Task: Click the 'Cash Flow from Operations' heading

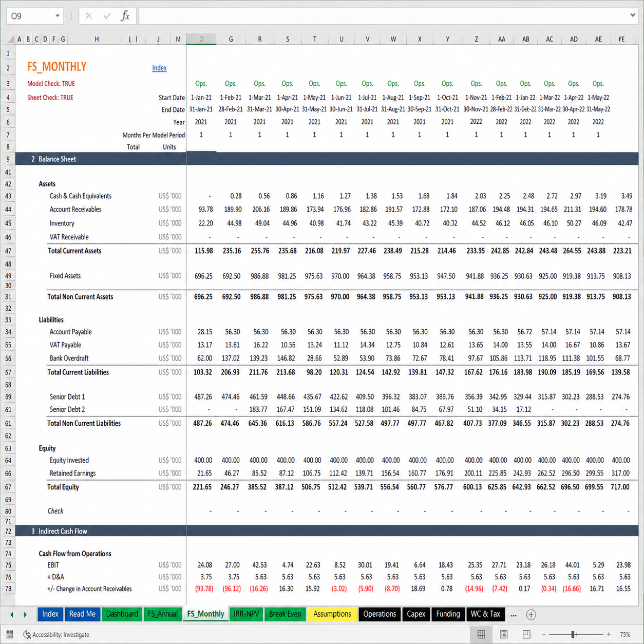Action: 75,554
